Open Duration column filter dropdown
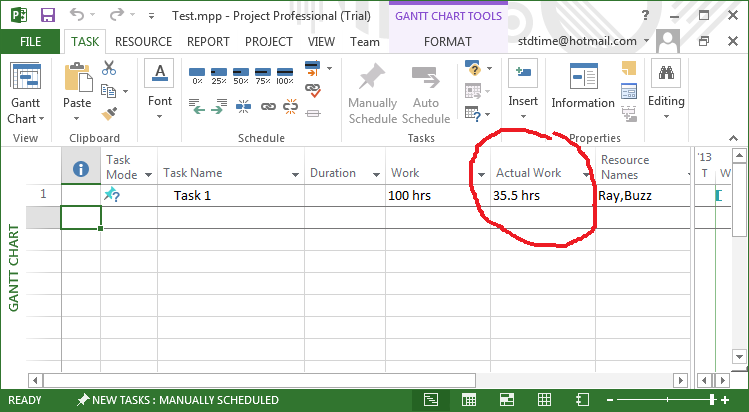Image resolution: width=749 pixels, height=412 pixels. (376, 175)
